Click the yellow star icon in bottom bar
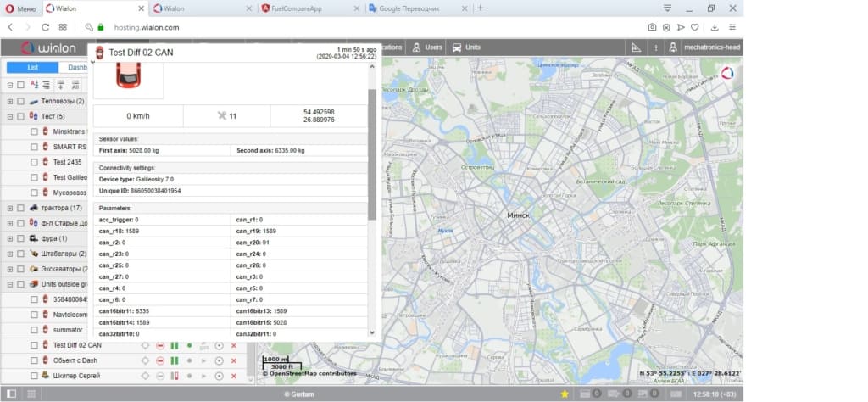The width and height of the screenshot is (868, 402). (x=565, y=394)
